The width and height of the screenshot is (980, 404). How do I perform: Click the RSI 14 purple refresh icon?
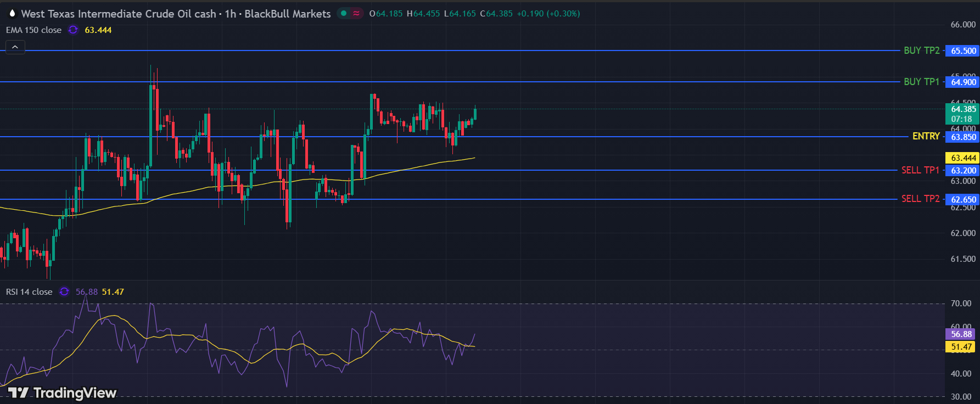click(x=64, y=291)
